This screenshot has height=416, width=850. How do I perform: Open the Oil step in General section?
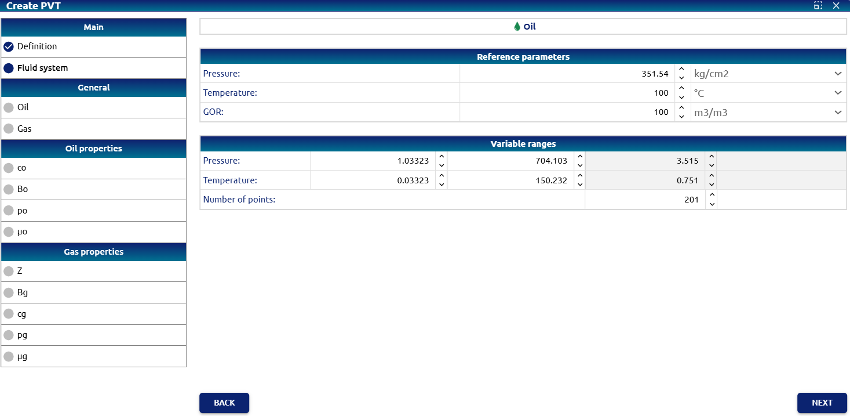click(23, 107)
